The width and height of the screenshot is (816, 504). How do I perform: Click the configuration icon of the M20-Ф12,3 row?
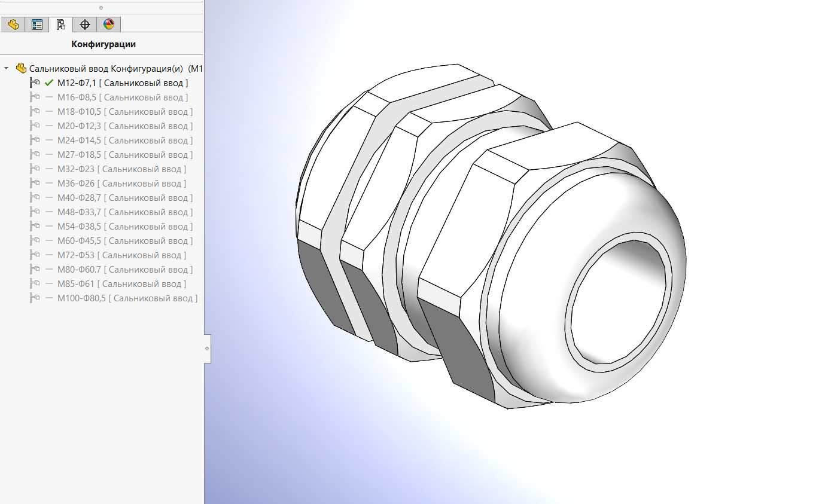click(35, 126)
